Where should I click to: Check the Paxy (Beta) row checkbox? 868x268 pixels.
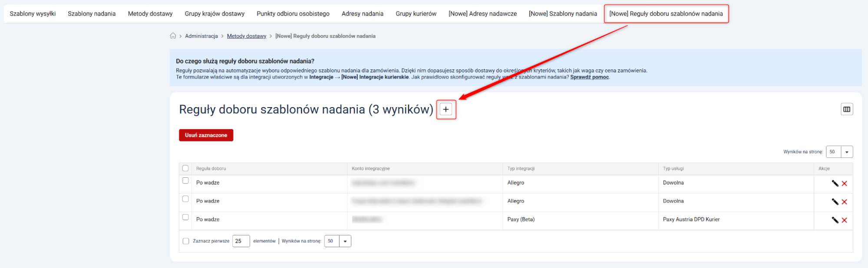185,217
